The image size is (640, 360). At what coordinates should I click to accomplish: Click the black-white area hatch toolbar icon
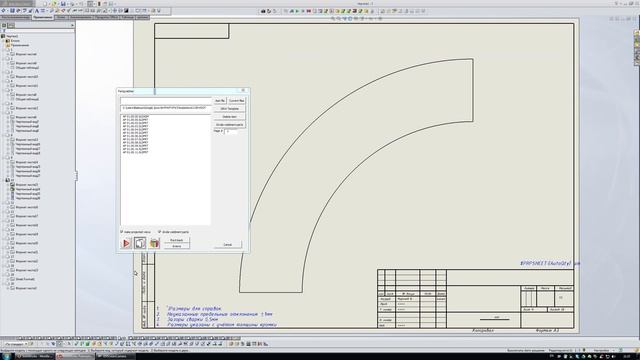click(x=126, y=11)
